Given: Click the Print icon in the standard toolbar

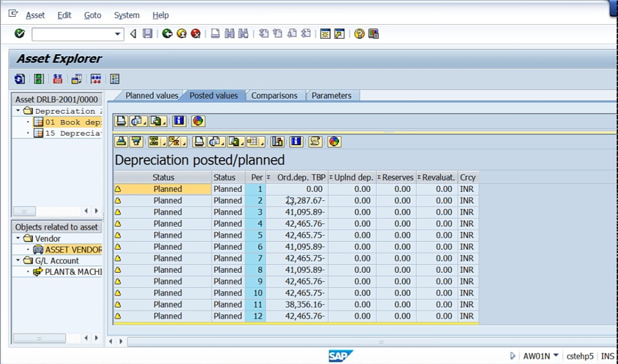Looking at the screenshot, I should click(x=215, y=34).
